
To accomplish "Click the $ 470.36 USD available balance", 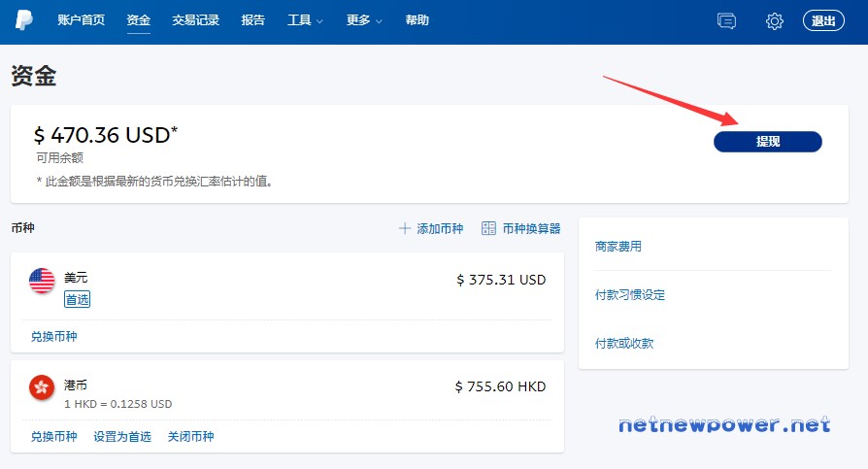I will pyautogui.click(x=106, y=135).
